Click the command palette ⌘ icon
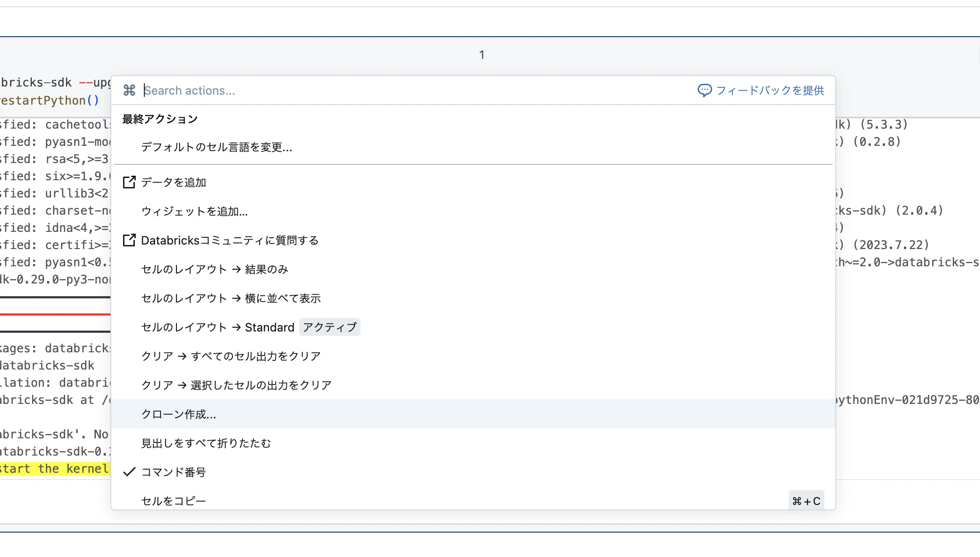This screenshot has width=980, height=557. tap(129, 91)
